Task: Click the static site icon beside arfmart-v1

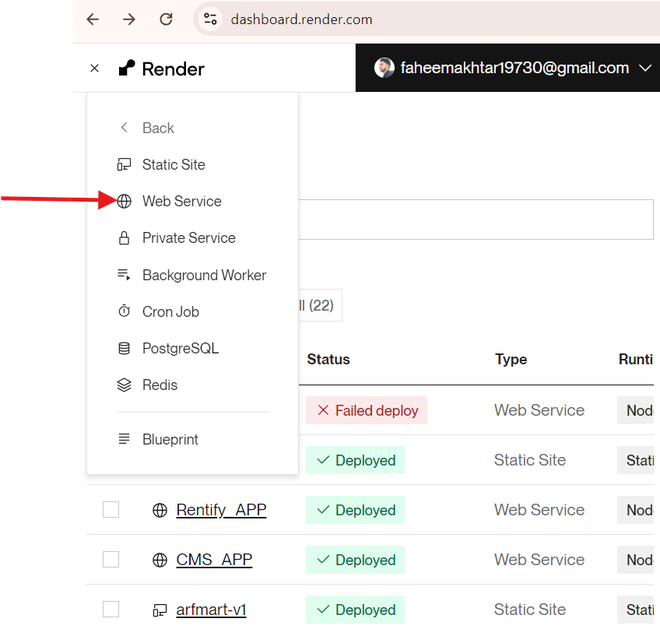Action: click(x=160, y=610)
